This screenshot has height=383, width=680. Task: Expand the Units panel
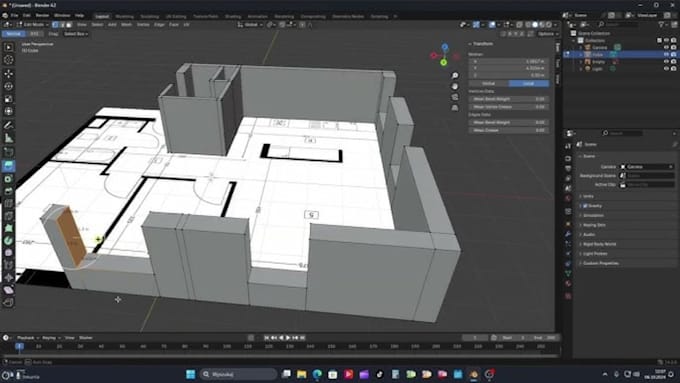[588, 196]
